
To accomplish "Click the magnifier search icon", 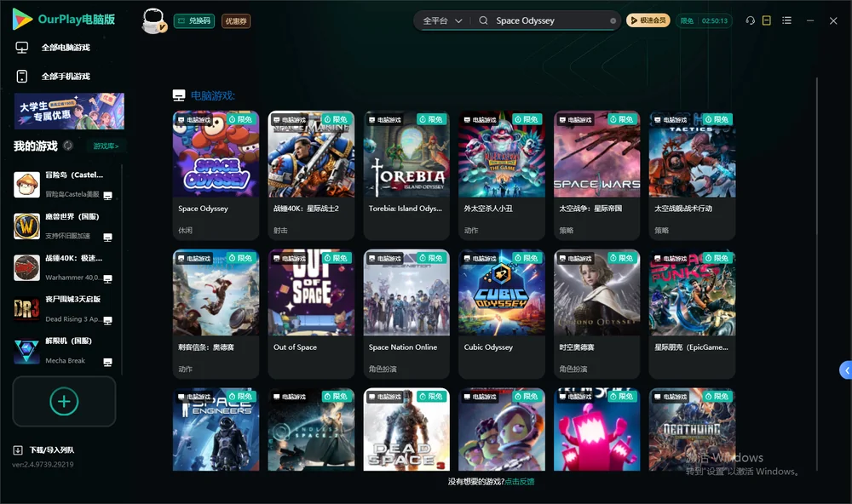I will pyautogui.click(x=483, y=20).
